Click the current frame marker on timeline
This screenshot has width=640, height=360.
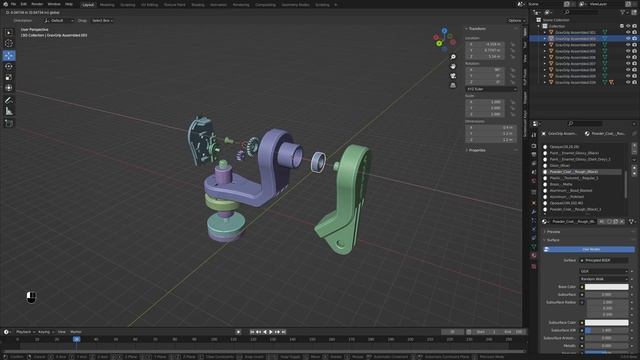tap(76, 339)
